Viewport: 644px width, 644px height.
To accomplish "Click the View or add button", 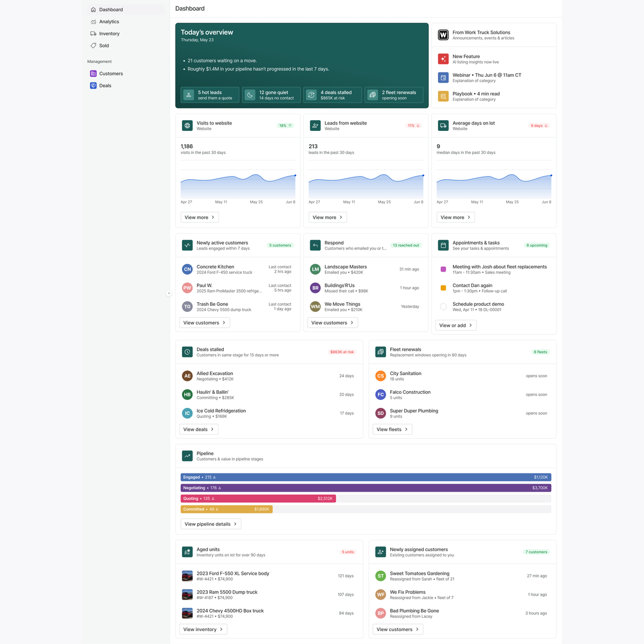I will point(456,325).
